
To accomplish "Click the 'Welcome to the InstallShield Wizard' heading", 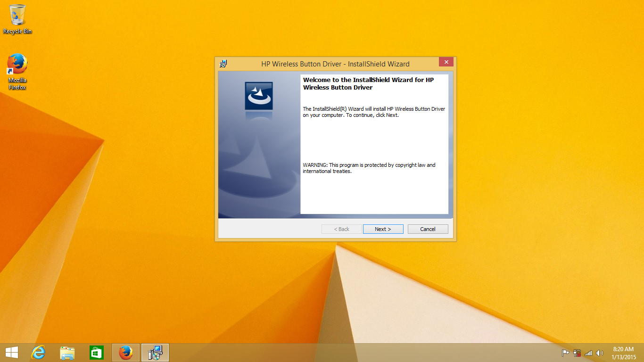I will [368, 83].
